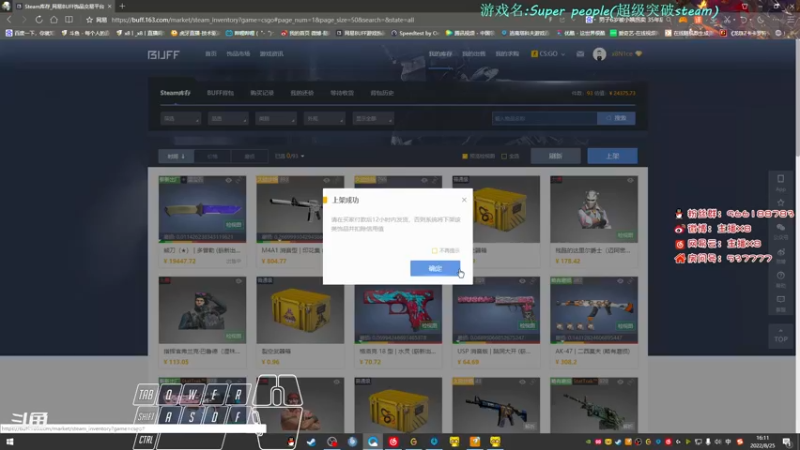The width and height of the screenshot is (800, 450).
Task: Click the eye icon on the USP card
Action: (x=522, y=281)
